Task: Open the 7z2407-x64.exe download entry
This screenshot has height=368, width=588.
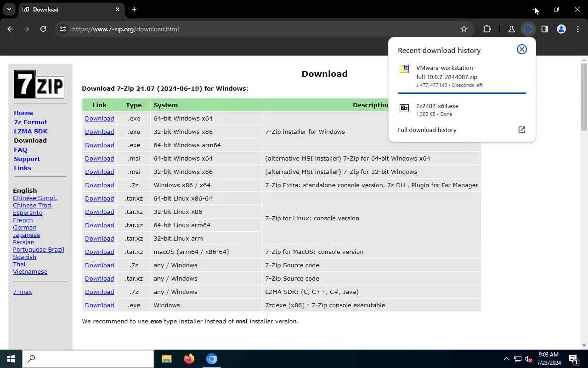Action: tap(462, 109)
